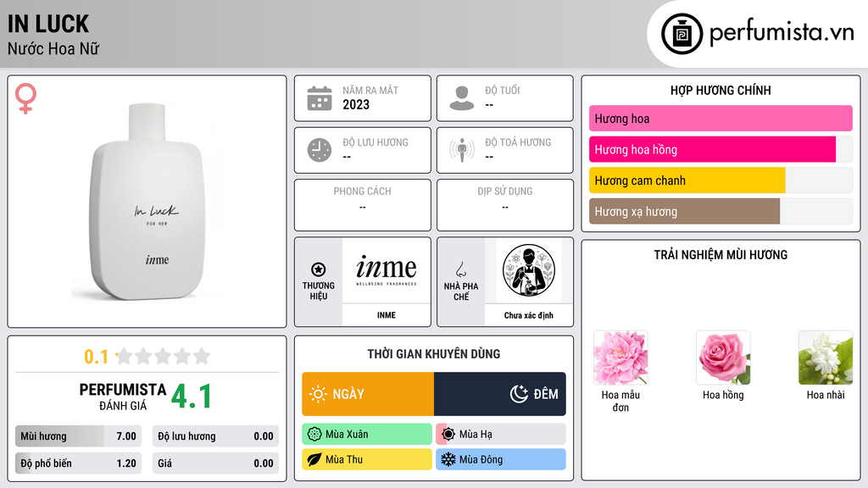Image resolution: width=868 pixels, height=488 pixels.
Task: Click the five-star rating row
Action: coord(164,356)
